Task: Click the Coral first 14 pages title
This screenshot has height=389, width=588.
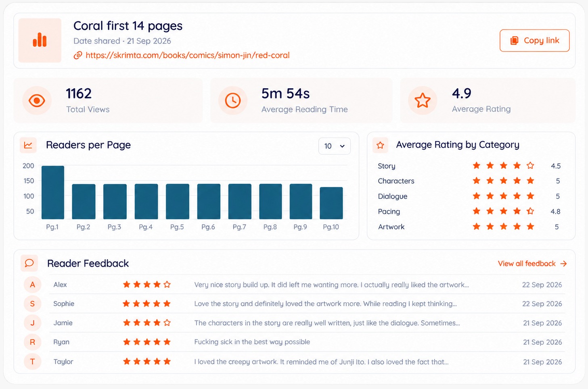Action: click(128, 26)
